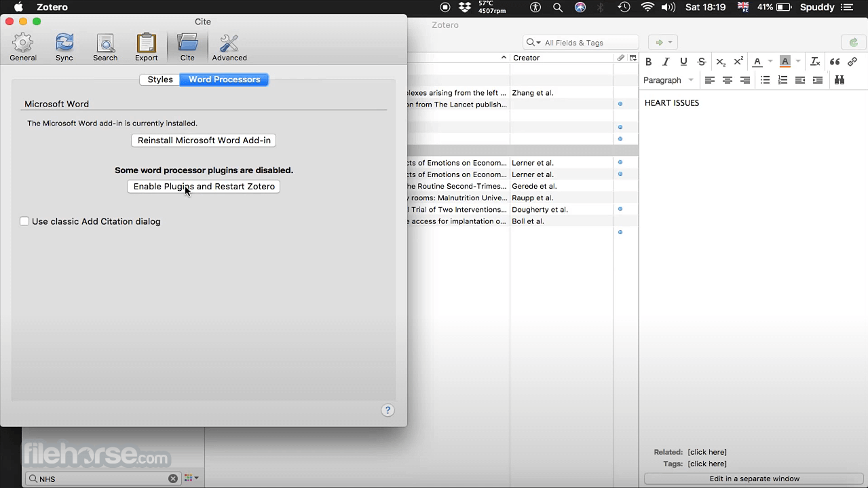Click the Tags [click here] link
Screen dimensions: 868x488
click(x=707, y=464)
